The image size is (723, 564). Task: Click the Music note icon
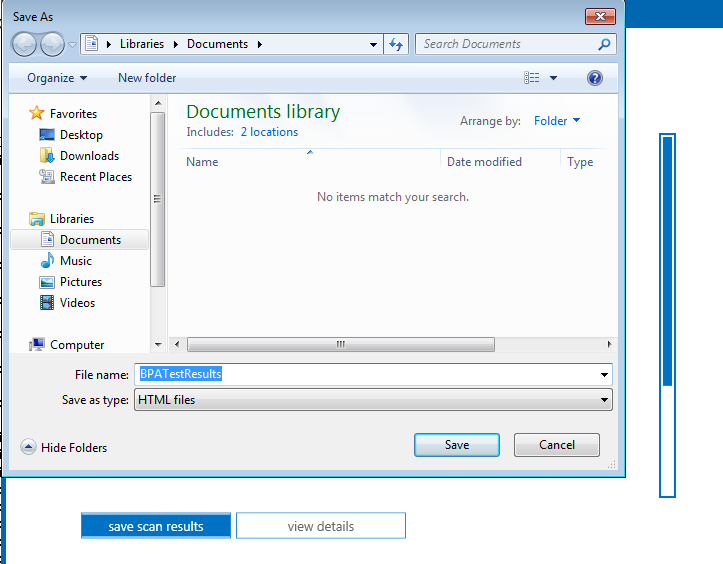click(47, 261)
